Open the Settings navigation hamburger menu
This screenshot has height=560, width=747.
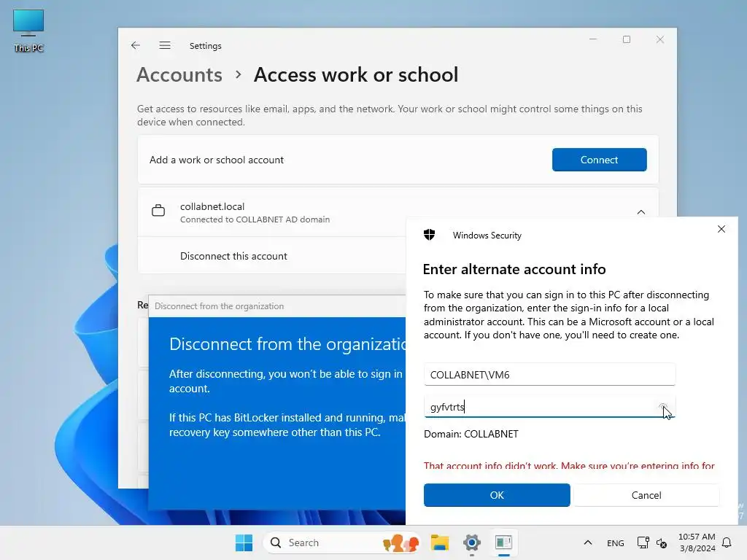point(165,45)
